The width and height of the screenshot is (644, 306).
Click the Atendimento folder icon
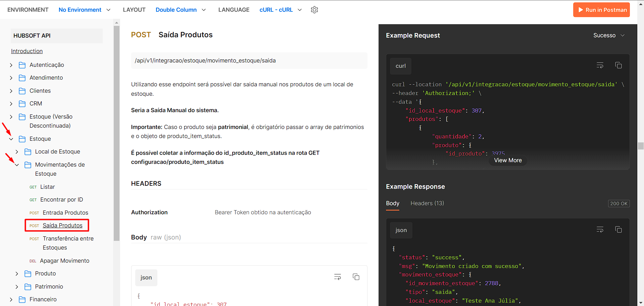pos(22,78)
